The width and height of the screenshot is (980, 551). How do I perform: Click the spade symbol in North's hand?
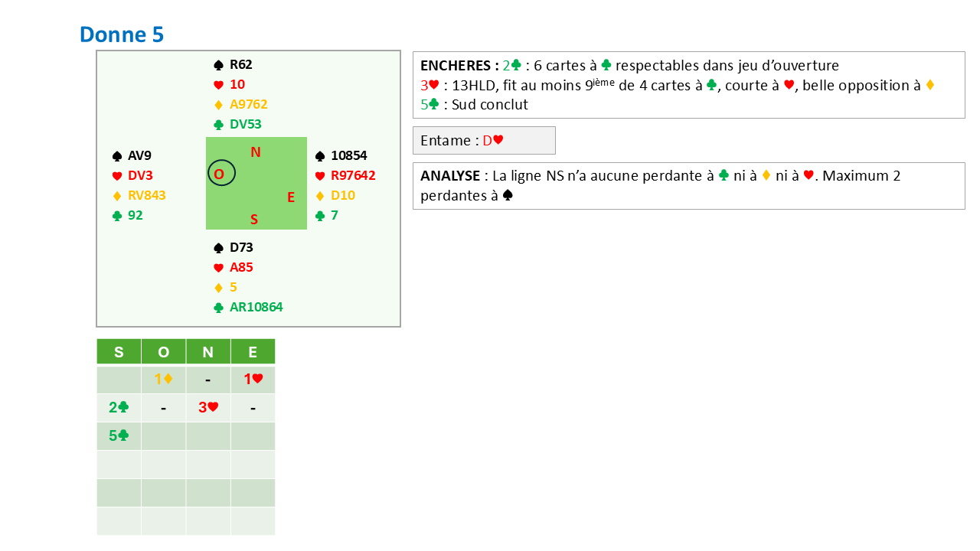(219, 65)
